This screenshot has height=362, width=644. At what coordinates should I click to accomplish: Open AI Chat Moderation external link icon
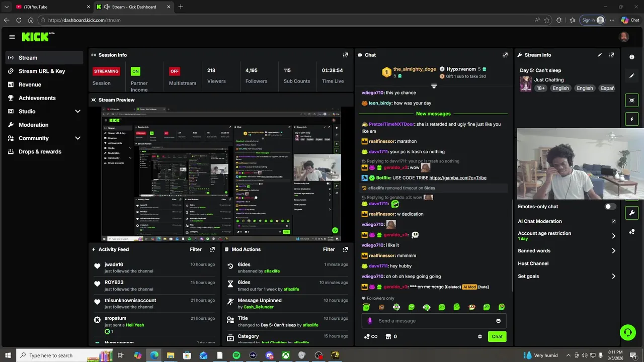click(x=613, y=221)
